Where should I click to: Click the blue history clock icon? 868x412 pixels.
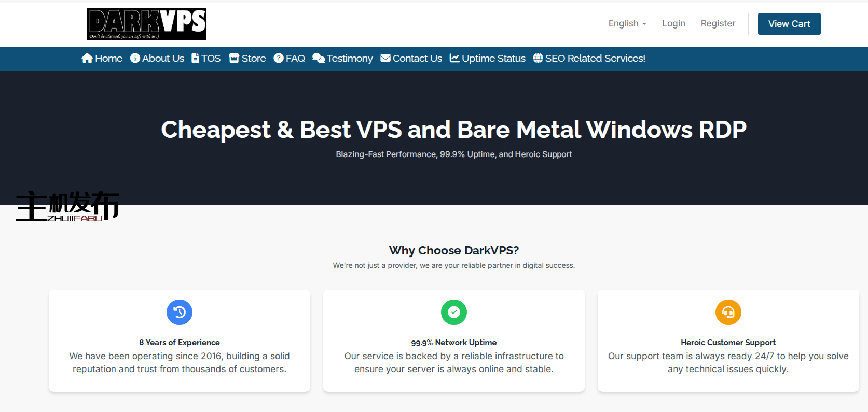point(180,312)
